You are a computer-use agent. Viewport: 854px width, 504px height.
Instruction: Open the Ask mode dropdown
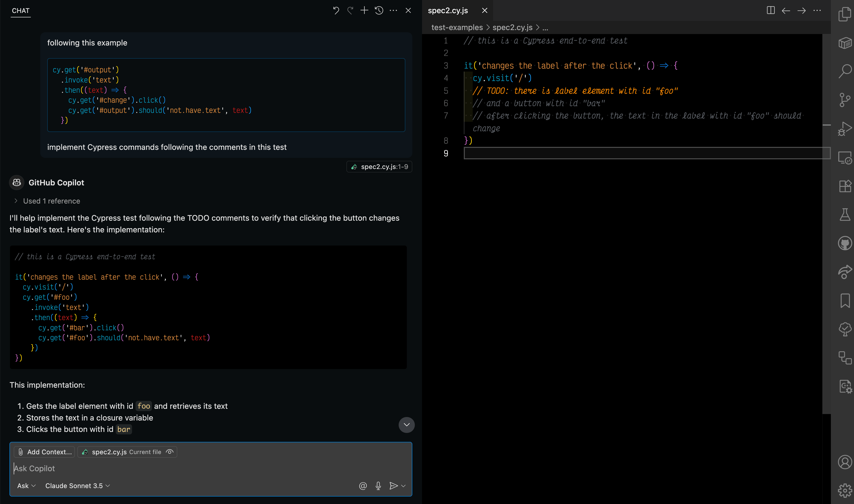tap(27, 486)
